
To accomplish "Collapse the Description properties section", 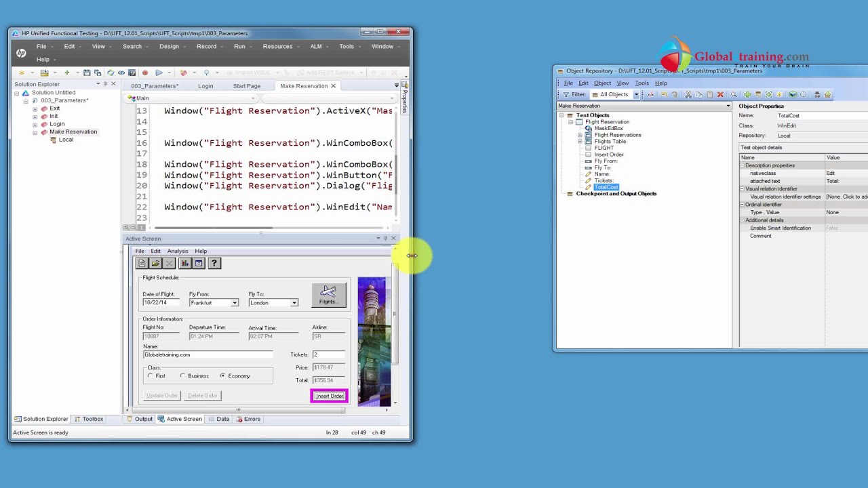I will 742,165.
